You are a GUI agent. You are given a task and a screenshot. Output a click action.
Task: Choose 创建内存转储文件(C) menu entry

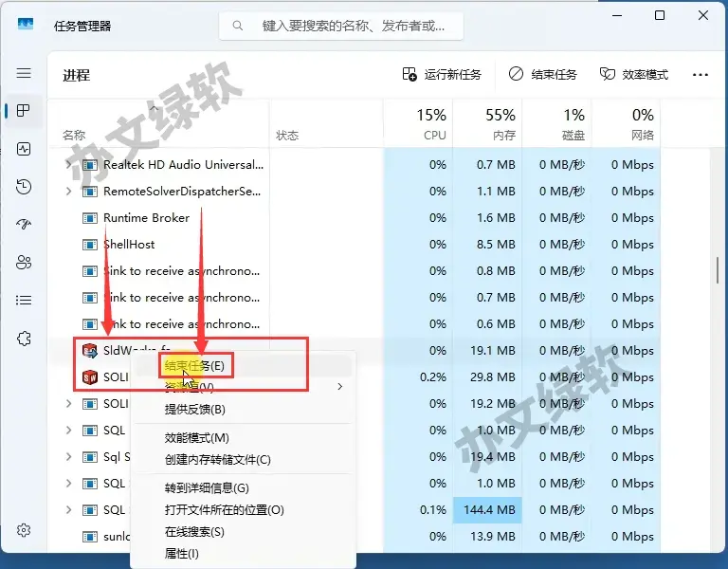[x=242, y=460]
